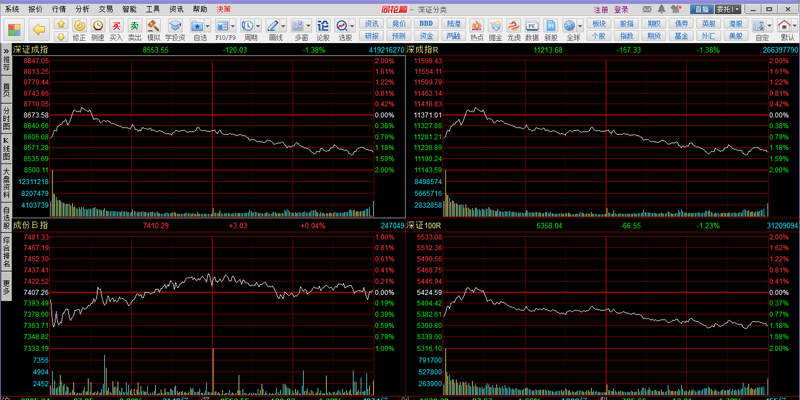
Task: Expand the 自选 watchlist dropdown arrow
Action: pyautogui.click(x=212, y=25)
